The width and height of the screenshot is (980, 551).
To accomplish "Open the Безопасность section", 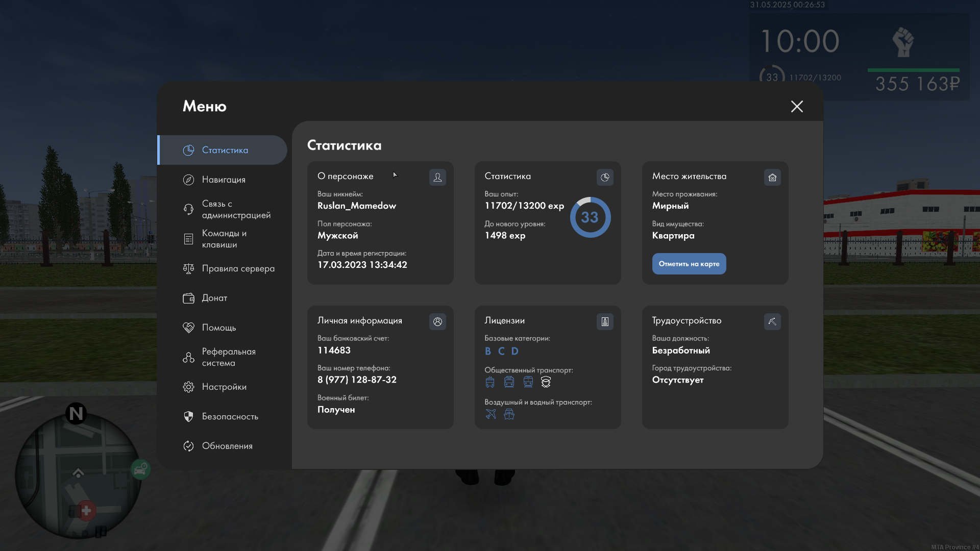I will 230,416.
